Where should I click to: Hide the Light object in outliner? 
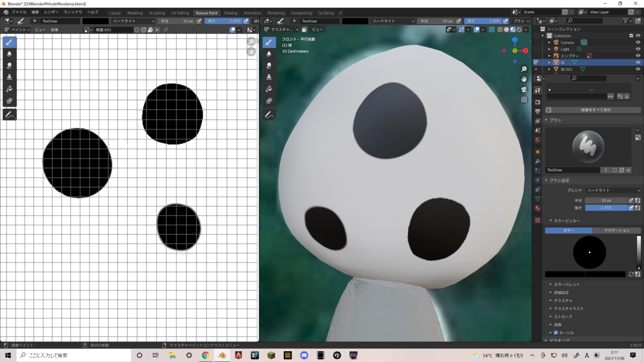[x=638, y=49]
